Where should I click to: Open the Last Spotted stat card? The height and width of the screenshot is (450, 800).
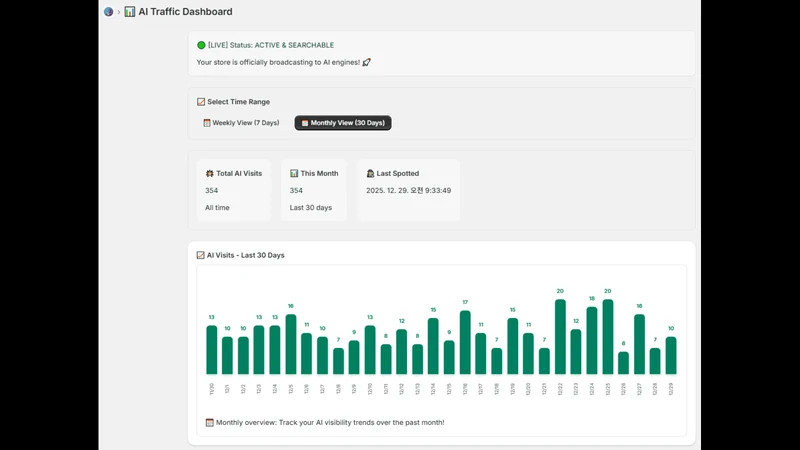click(409, 190)
